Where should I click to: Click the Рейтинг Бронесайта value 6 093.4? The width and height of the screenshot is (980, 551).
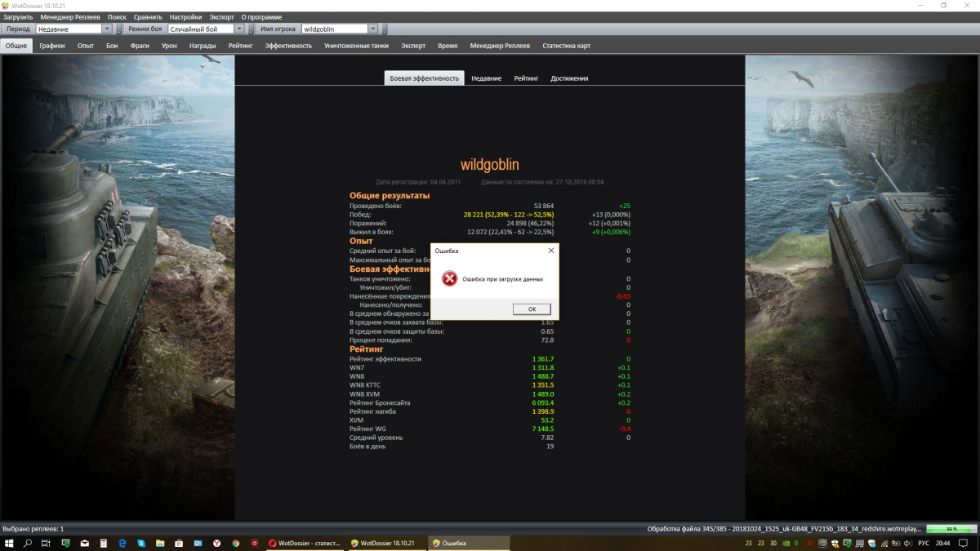543,402
